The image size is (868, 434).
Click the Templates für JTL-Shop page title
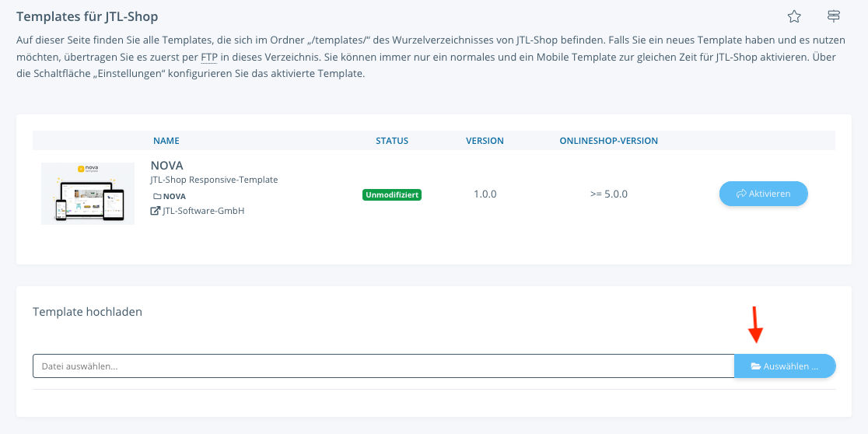click(x=87, y=16)
